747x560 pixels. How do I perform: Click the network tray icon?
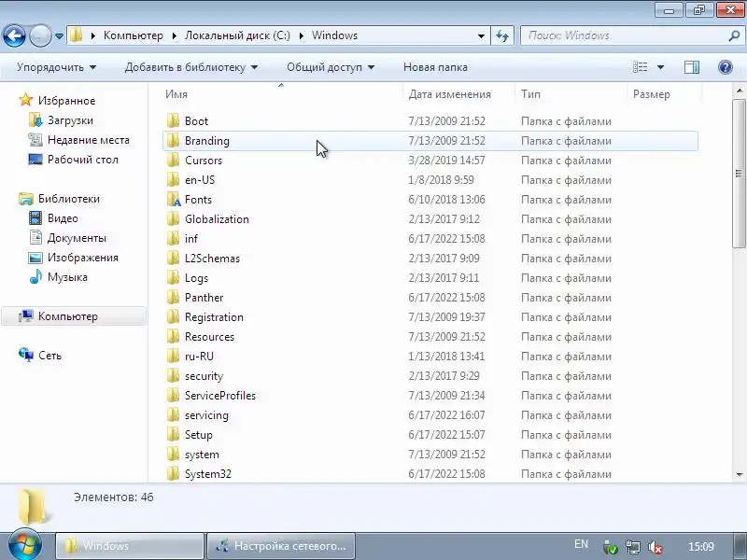[633, 548]
